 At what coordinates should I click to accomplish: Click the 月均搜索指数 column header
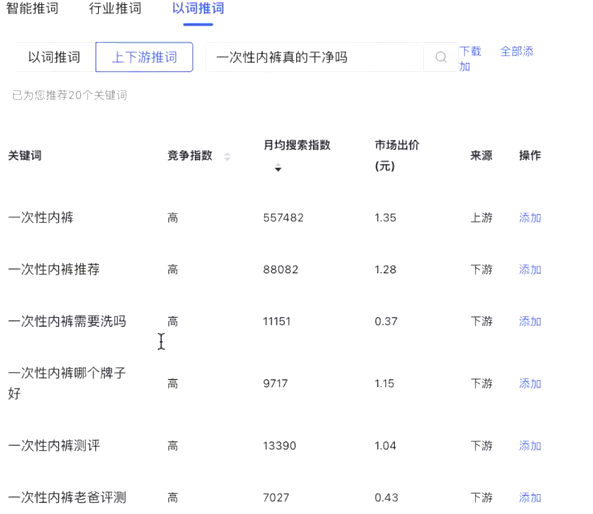[297, 145]
